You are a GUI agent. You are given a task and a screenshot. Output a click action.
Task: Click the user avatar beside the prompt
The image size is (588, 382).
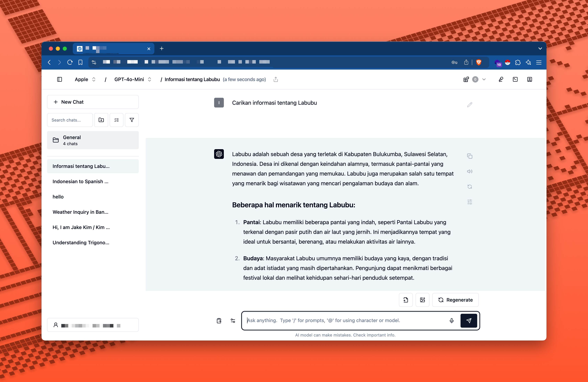[x=219, y=103]
